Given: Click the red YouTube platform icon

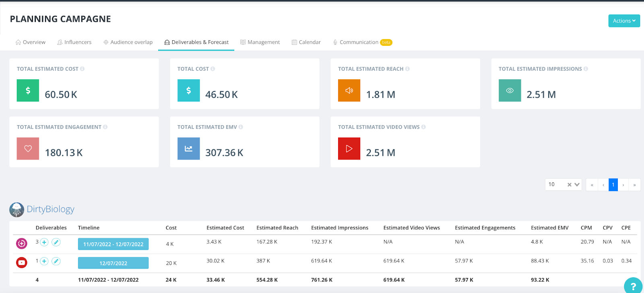Looking at the screenshot, I should [21, 263].
